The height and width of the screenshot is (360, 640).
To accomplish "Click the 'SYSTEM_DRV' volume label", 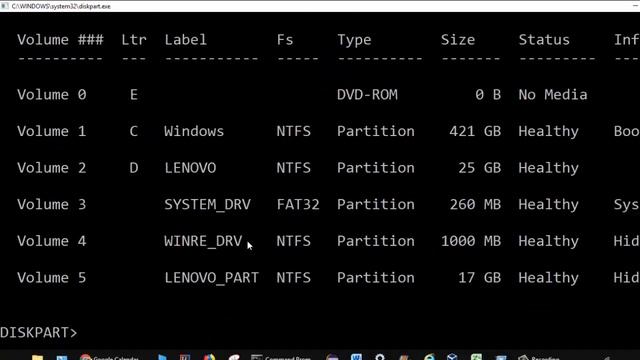I will coord(208,205).
